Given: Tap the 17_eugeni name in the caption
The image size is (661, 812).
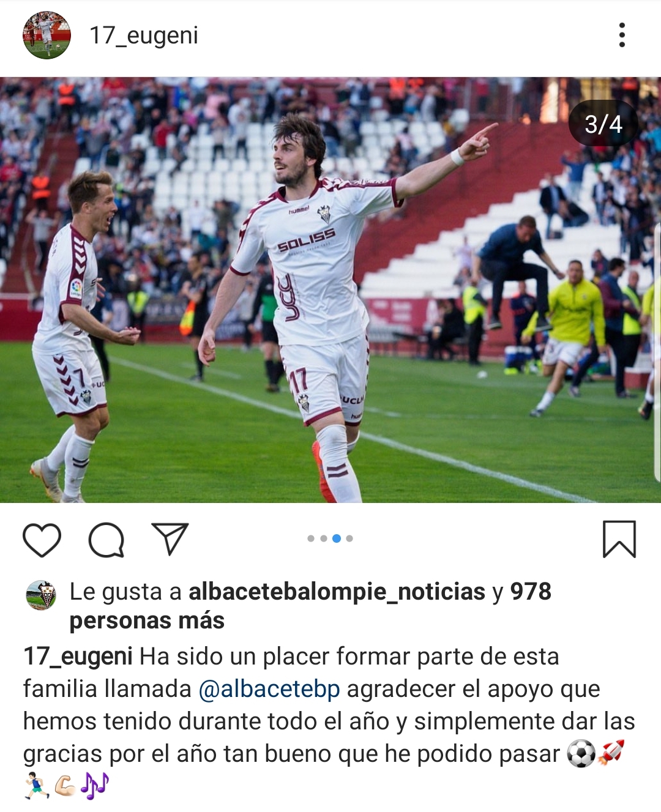Looking at the screenshot, I should (78, 657).
